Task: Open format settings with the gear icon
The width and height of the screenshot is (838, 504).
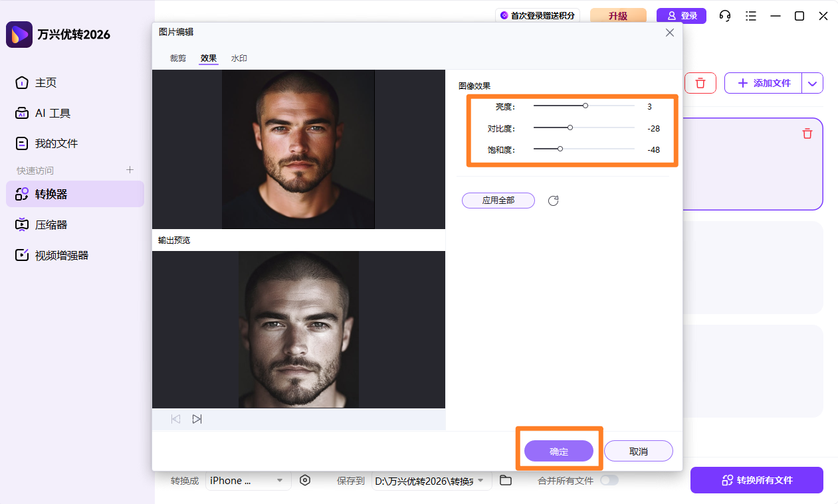Action: (x=305, y=480)
